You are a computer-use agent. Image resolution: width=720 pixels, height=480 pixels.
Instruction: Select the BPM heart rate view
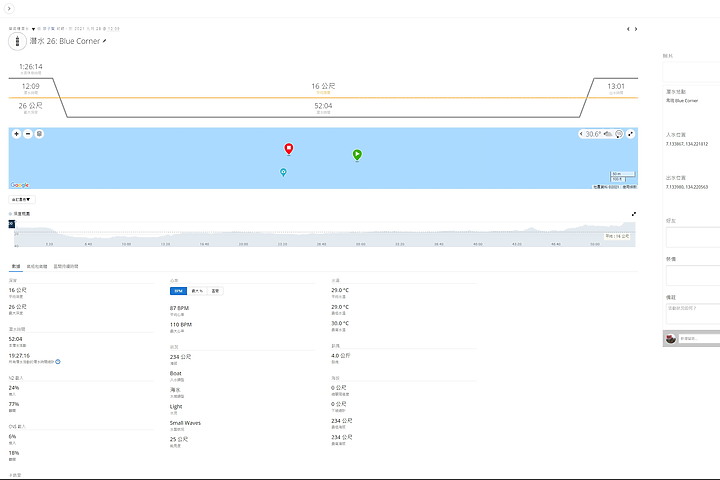coord(179,291)
